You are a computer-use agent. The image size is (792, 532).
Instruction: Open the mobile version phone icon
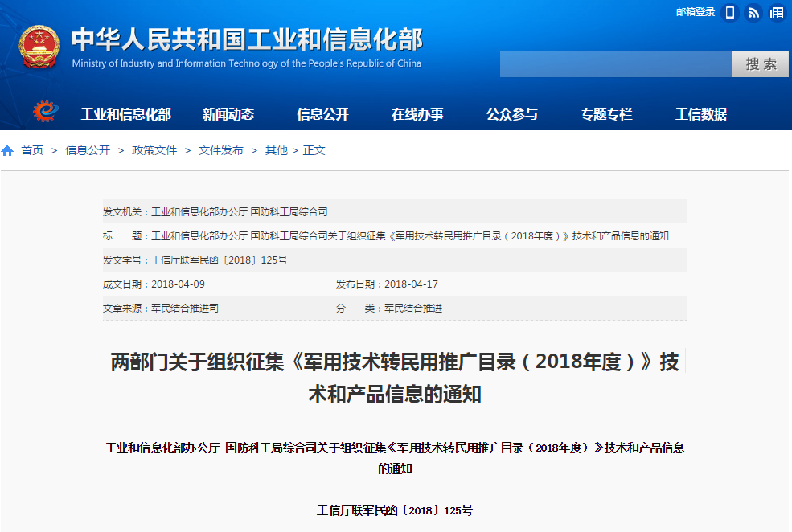730,13
